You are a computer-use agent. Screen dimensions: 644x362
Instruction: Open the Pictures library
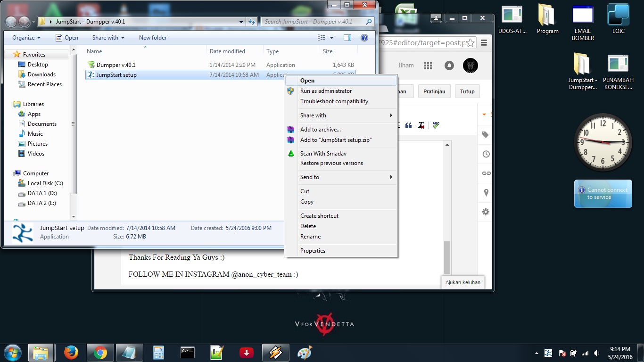tap(38, 144)
